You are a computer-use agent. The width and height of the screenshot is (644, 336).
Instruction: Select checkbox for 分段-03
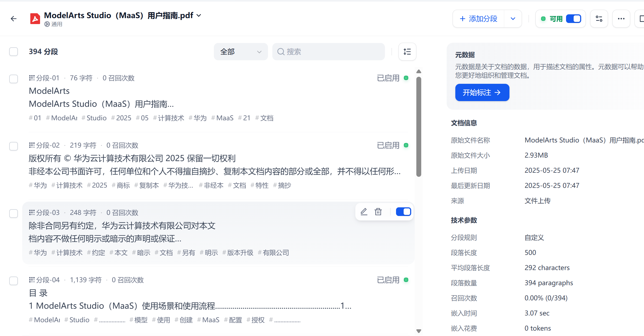[14, 213]
